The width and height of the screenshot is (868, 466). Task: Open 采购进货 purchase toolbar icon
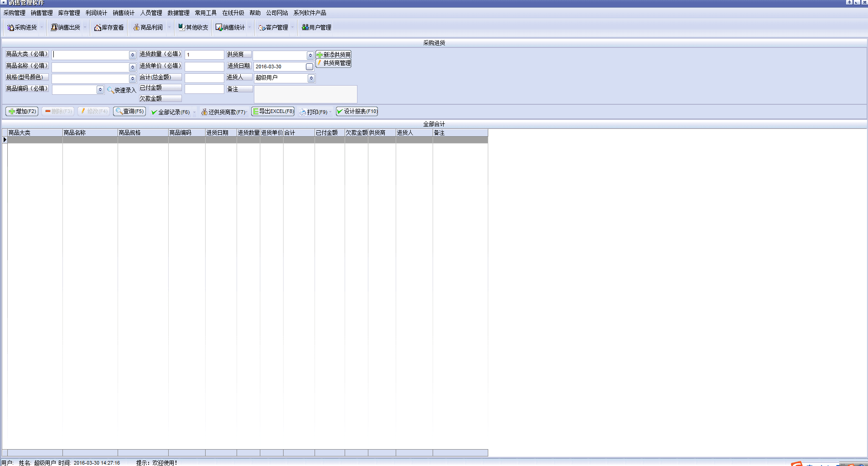[10, 28]
